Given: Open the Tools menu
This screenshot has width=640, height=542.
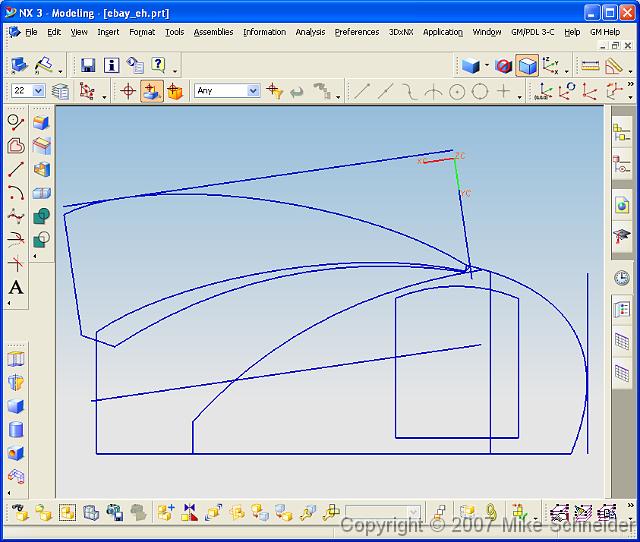Looking at the screenshot, I should coord(174,32).
